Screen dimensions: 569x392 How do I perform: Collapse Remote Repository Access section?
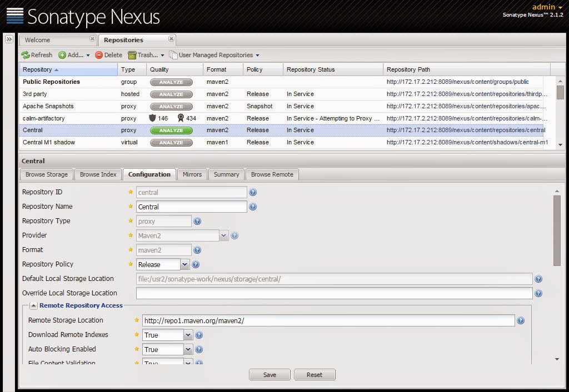click(x=33, y=306)
